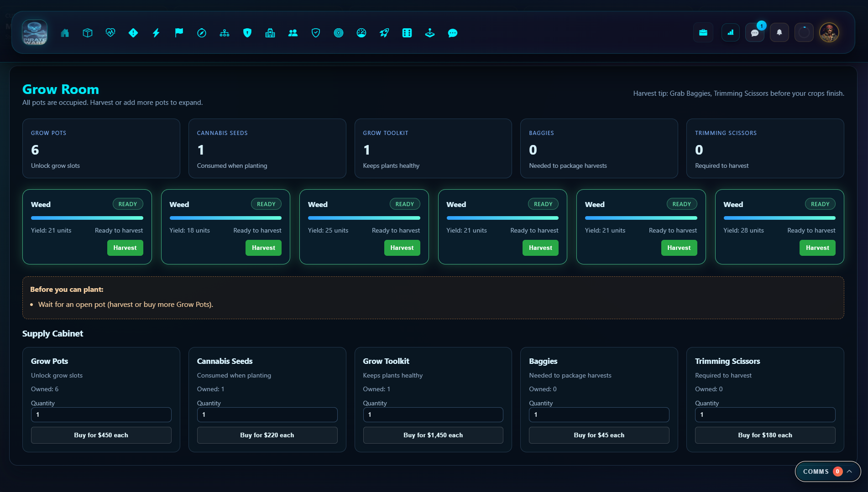
Task: Open the home icon in navigation bar
Action: 65,33
